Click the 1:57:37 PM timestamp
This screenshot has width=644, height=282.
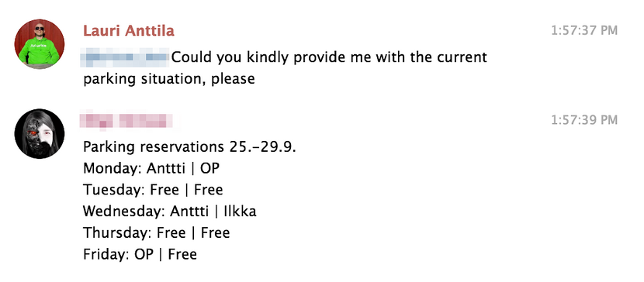[x=584, y=31]
